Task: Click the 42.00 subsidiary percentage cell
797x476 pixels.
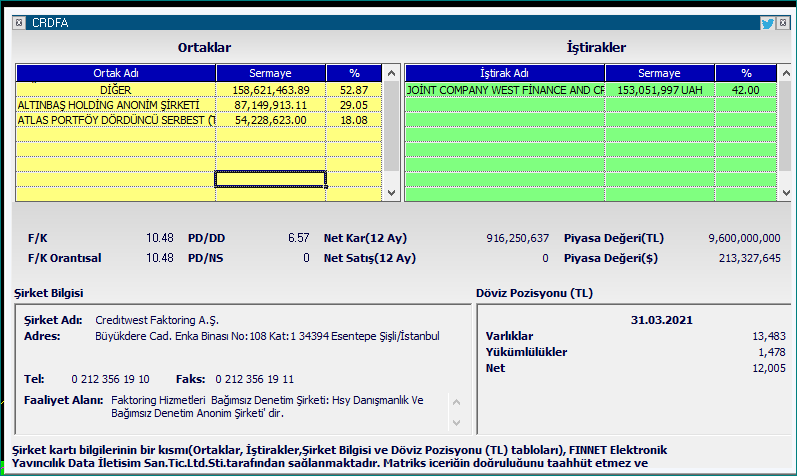Action: [x=746, y=90]
